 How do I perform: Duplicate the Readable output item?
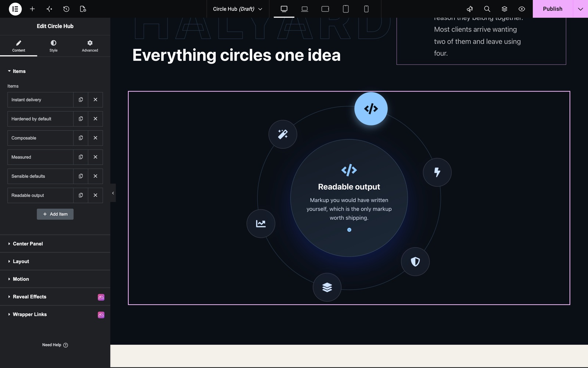tap(81, 195)
